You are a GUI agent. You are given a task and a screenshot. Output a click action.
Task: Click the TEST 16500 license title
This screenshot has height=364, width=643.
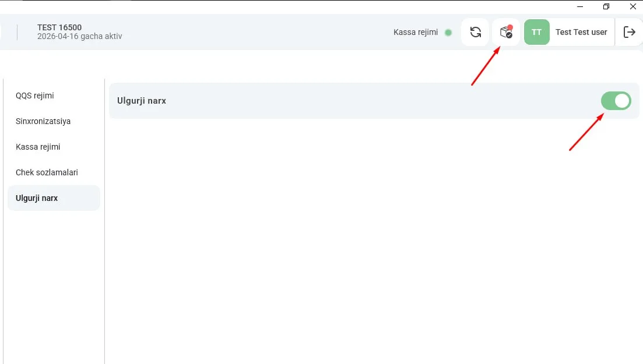59,27
